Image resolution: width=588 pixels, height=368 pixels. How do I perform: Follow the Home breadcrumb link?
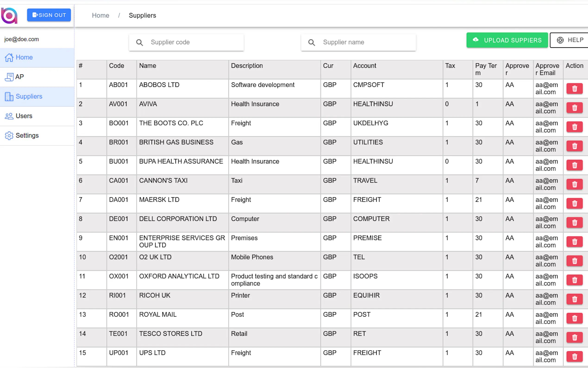pos(101,15)
